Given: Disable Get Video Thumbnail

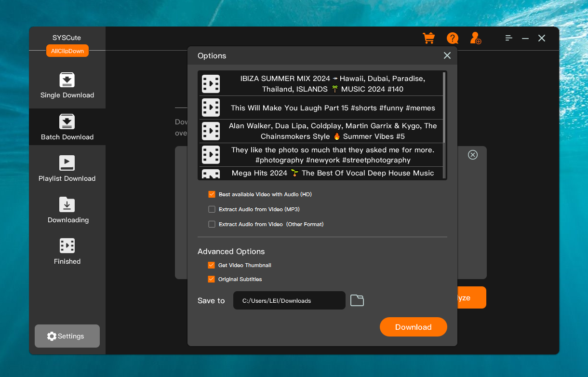Looking at the screenshot, I should [x=211, y=265].
